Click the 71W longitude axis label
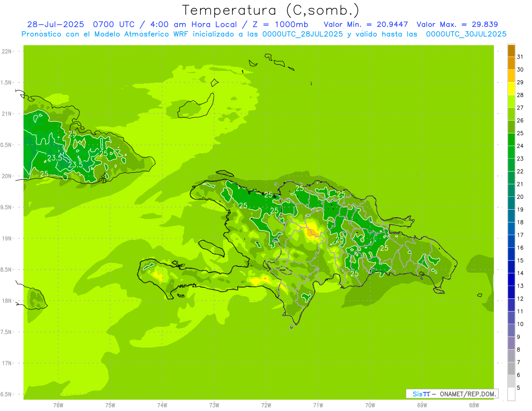532x411 pixels. coord(318,405)
